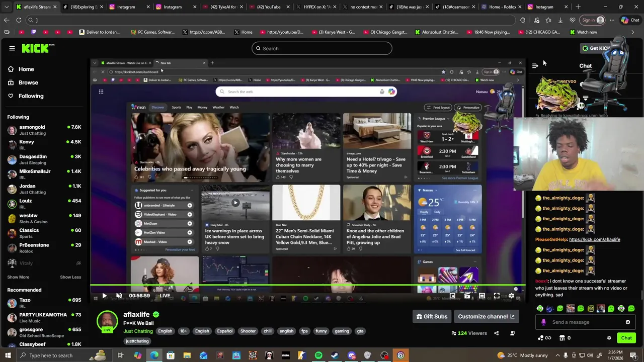Click the user icon beside share
The image size is (644, 362).
(512, 333)
